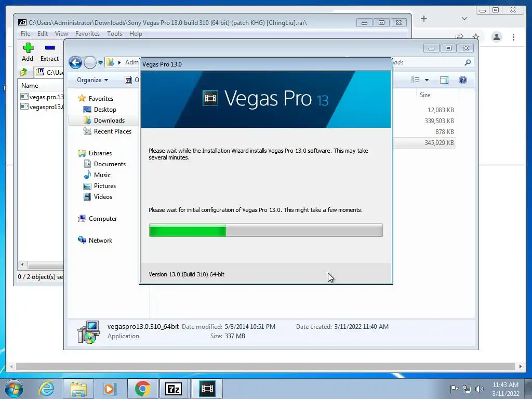Image resolution: width=532 pixels, height=399 pixels.
Task: Open 7-Zip Tools menu
Action: pos(114,34)
